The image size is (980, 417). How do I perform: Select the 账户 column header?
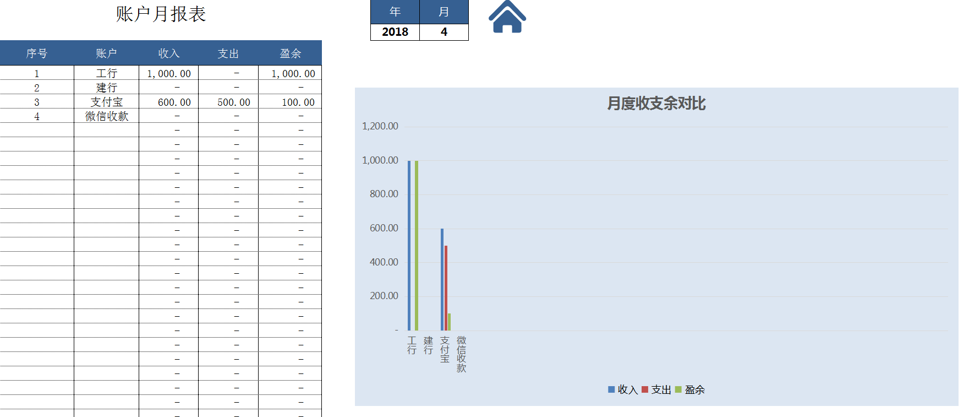click(x=106, y=53)
